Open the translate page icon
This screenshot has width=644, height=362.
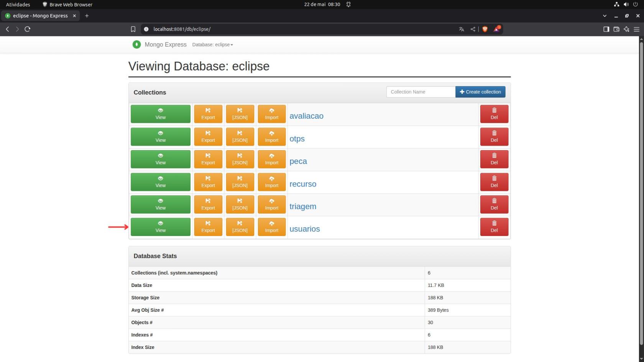point(462,29)
